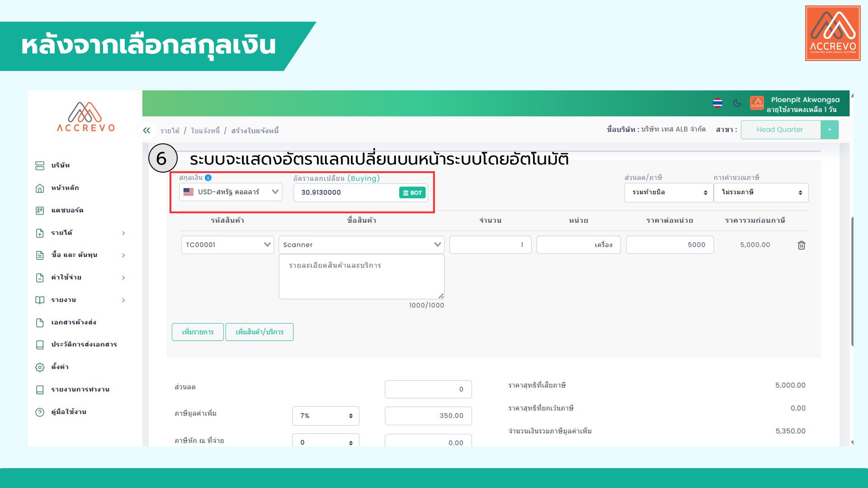Open the settings gear menu item

(40, 367)
